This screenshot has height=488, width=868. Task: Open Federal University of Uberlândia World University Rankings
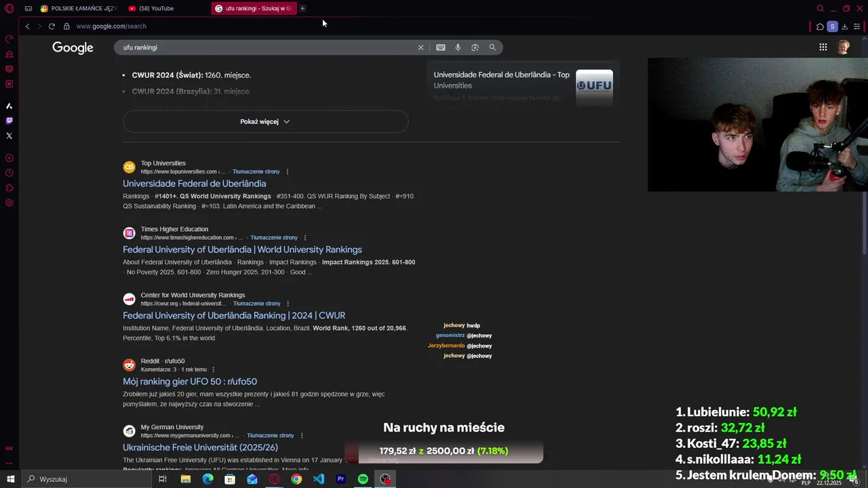[x=242, y=249]
